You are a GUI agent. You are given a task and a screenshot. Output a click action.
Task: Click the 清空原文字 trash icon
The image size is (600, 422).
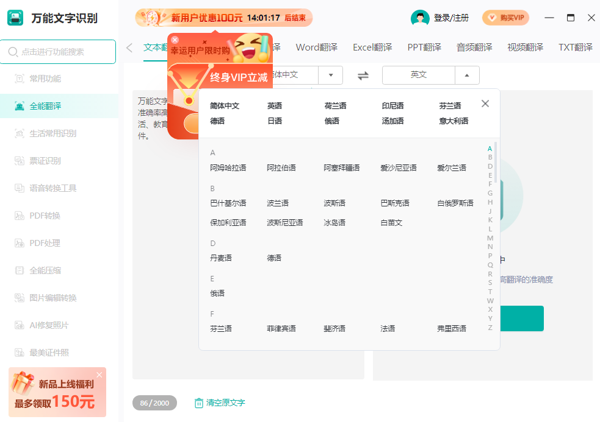[x=199, y=403]
